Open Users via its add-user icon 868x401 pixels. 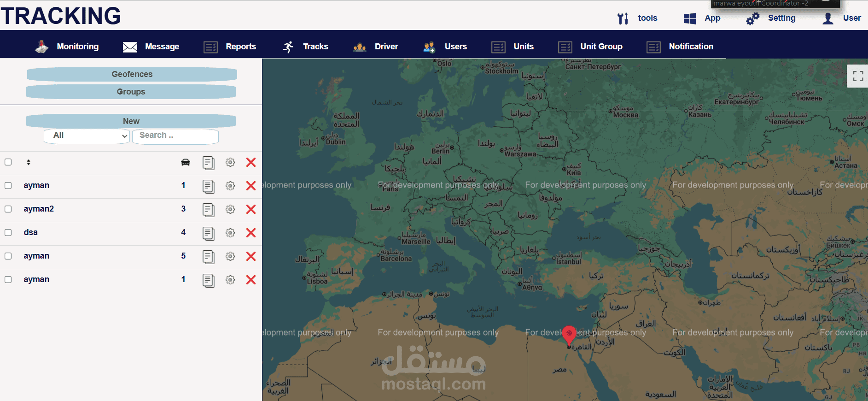pos(429,47)
